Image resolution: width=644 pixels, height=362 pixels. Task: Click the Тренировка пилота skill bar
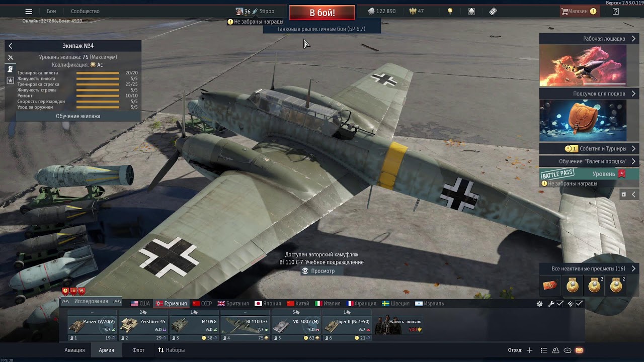pos(98,73)
